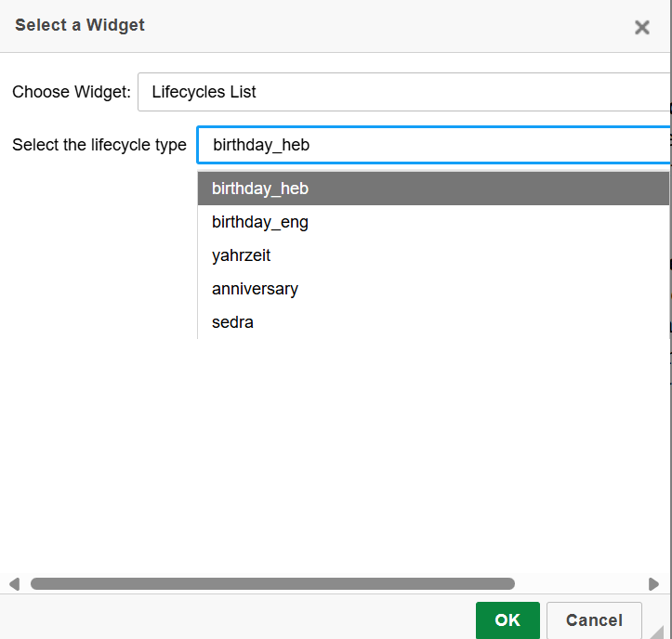The height and width of the screenshot is (639, 672).
Task: Close the Select a Widget dialog
Action: tap(641, 27)
